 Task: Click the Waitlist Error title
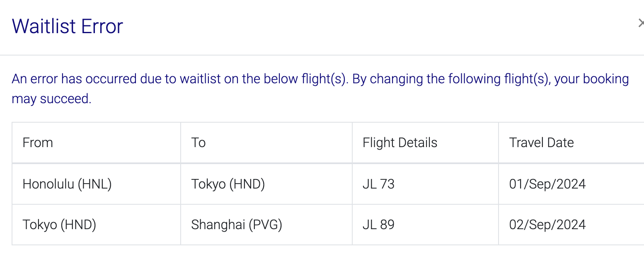tap(68, 26)
